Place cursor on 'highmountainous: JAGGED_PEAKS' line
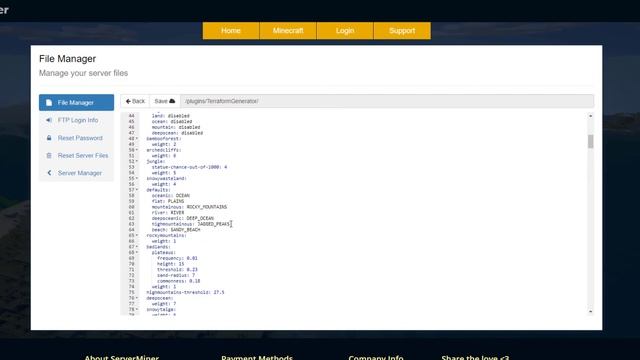Image resolution: width=640 pixels, height=360 pixels. [x=191, y=224]
